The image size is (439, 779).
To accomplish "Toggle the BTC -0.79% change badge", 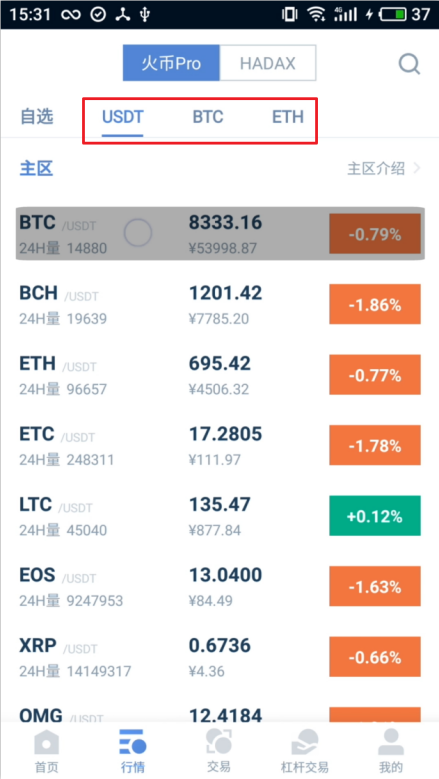I will click(375, 234).
